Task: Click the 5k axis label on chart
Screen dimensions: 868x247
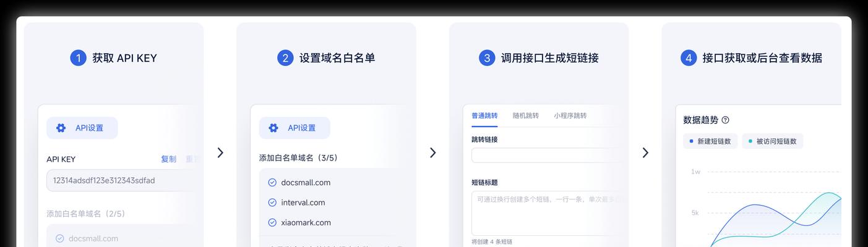Action: pyautogui.click(x=695, y=213)
